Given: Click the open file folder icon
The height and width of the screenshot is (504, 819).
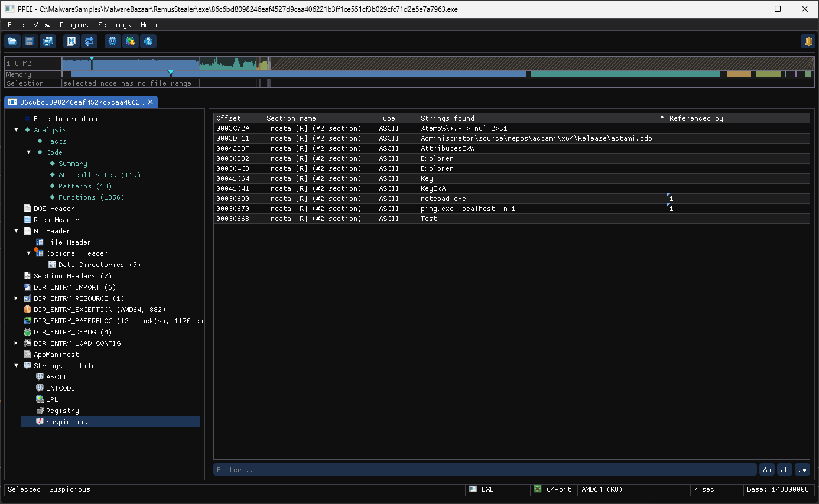Looking at the screenshot, I should pyautogui.click(x=12, y=41).
